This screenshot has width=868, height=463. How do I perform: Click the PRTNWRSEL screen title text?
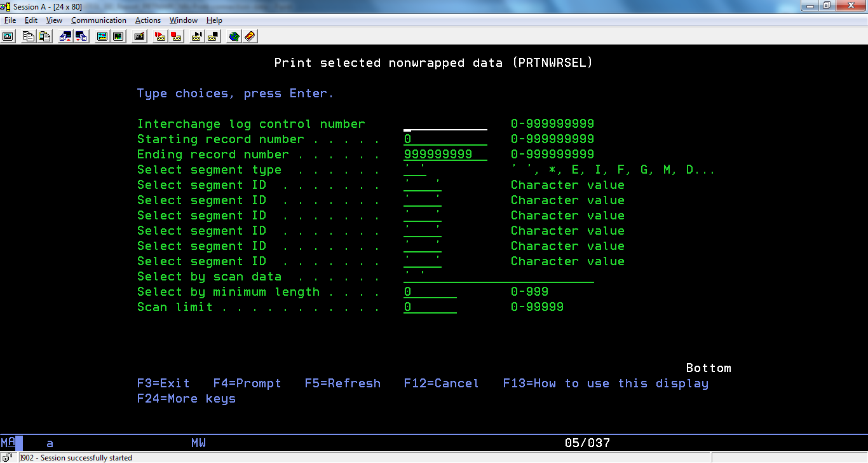coord(434,63)
